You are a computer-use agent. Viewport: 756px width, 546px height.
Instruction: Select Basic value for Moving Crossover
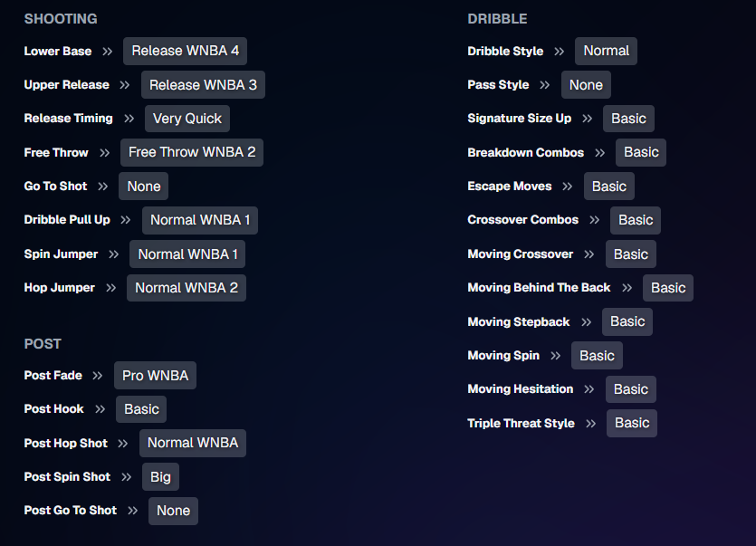point(631,254)
